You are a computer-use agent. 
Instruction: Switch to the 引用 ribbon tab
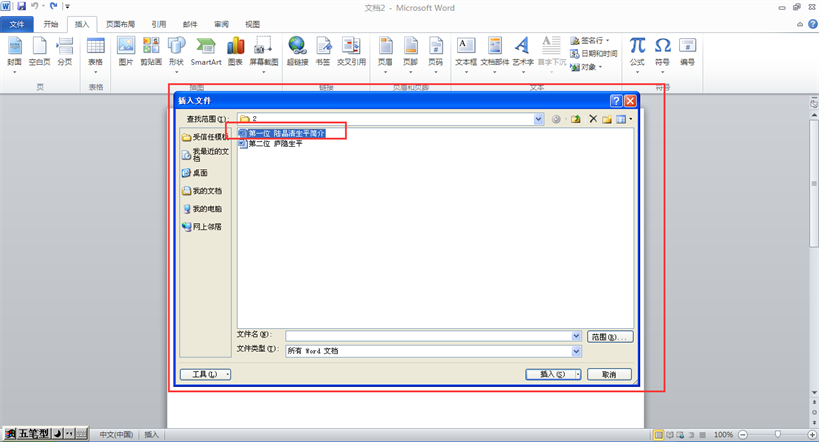point(159,23)
